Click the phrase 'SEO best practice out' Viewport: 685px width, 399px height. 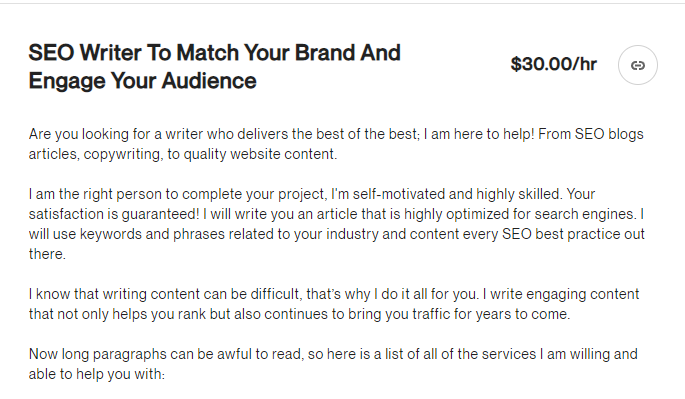click(x=573, y=234)
